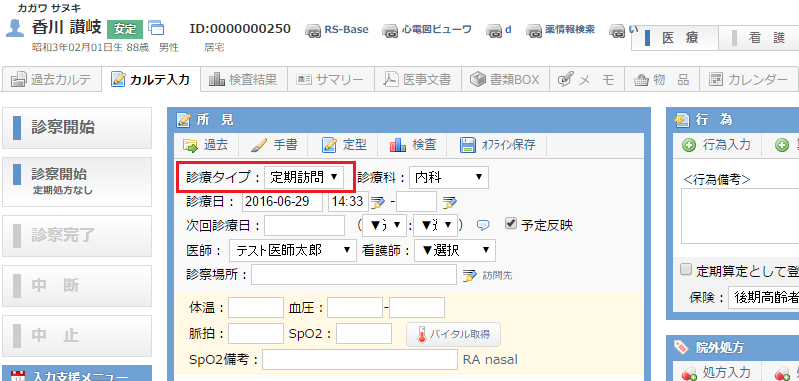Click the pencil icon after start time

coord(378,202)
